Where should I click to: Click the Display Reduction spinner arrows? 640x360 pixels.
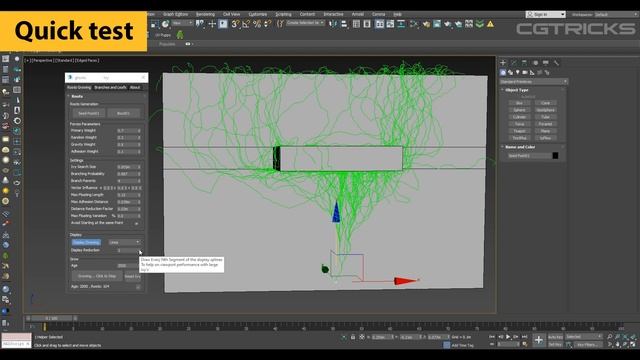tap(139, 250)
